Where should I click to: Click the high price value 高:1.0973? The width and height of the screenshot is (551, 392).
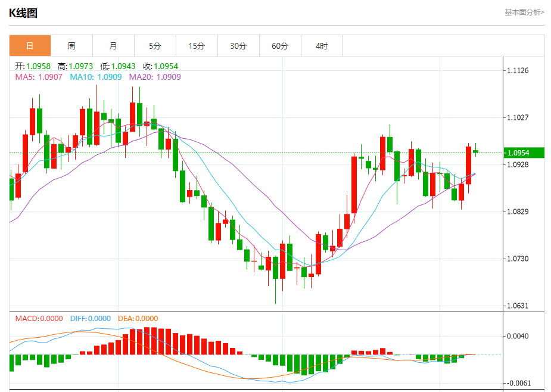point(75,66)
